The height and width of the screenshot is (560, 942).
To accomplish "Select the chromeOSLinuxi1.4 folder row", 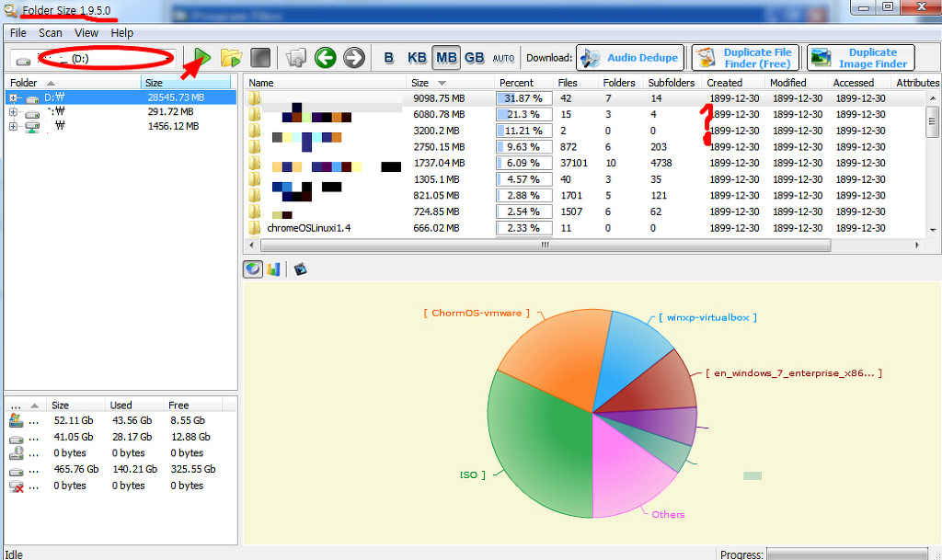I will pos(309,228).
